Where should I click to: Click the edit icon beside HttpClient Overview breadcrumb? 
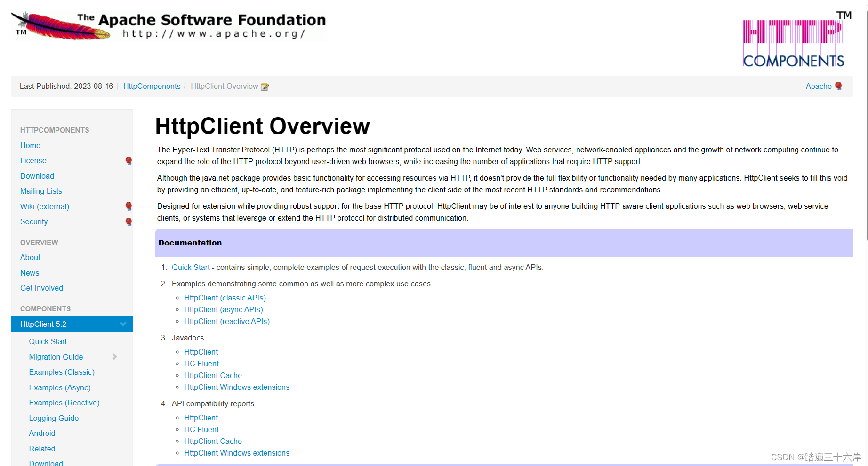(x=265, y=87)
